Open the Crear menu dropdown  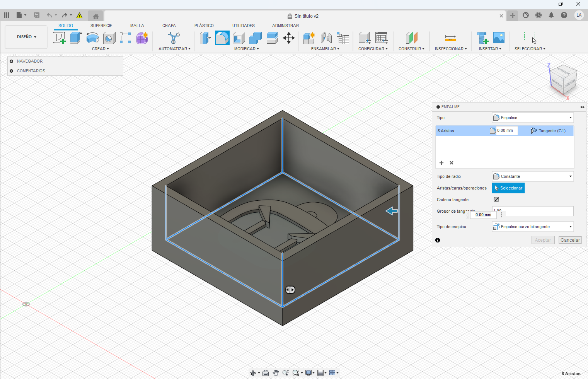pyautogui.click(x=101, y=49)
